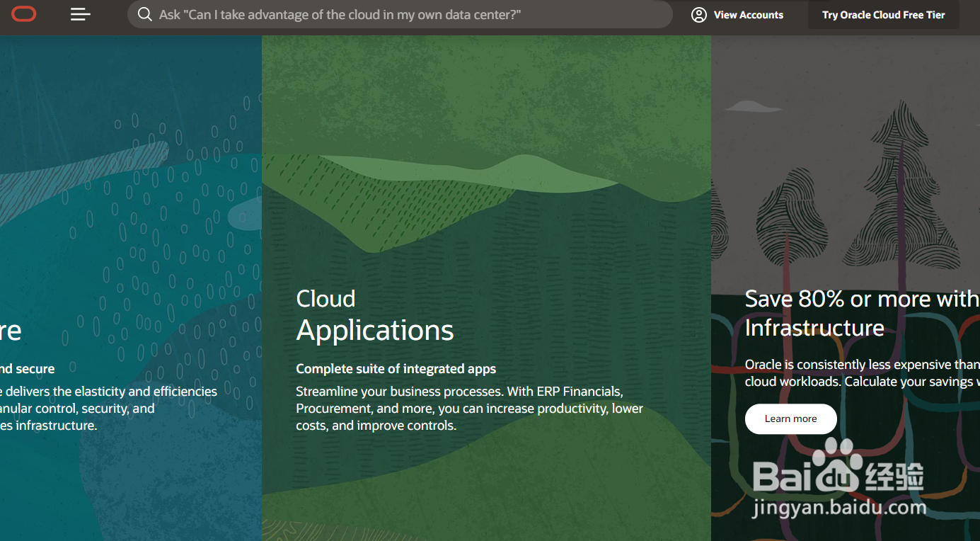Open the hamburger menu icon

point(81,14)
